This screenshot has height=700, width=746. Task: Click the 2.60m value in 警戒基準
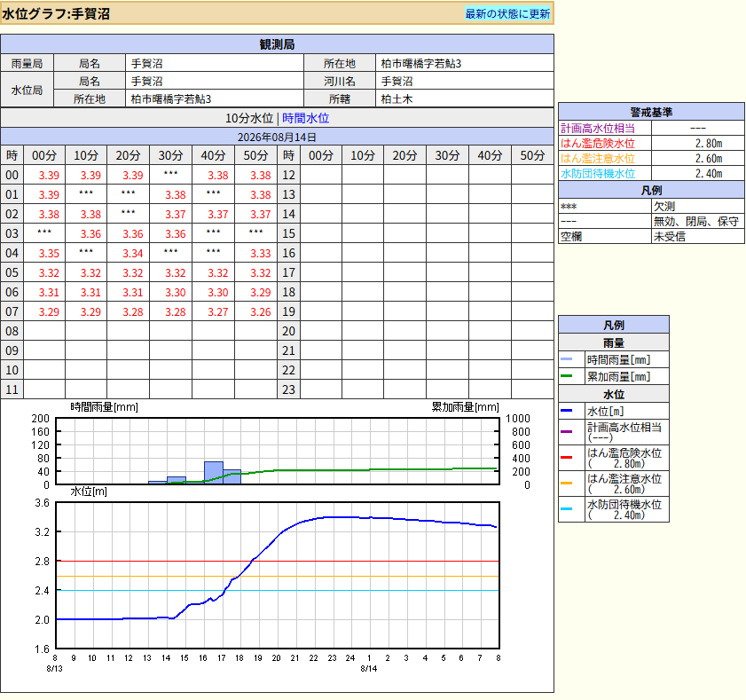pyautogui.click(x=709, y=159)
